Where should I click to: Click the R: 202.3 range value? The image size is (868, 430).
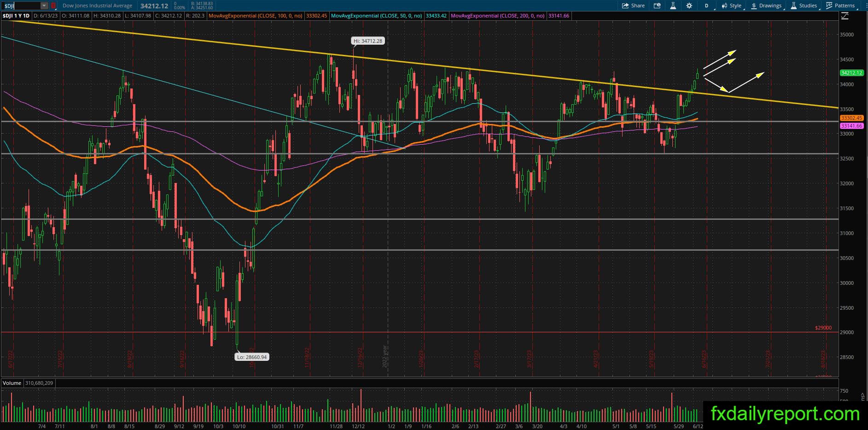click(195, 16)
